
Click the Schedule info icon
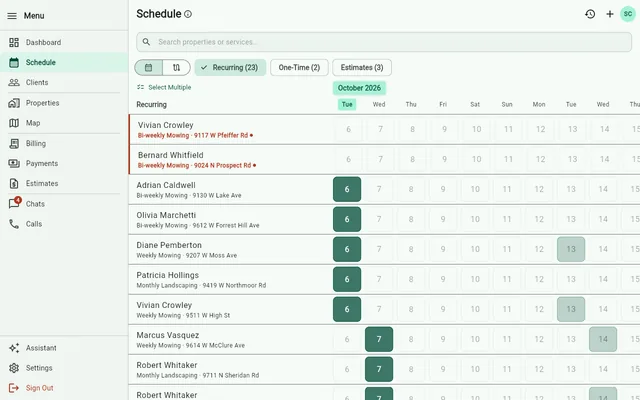coord(188,14)
